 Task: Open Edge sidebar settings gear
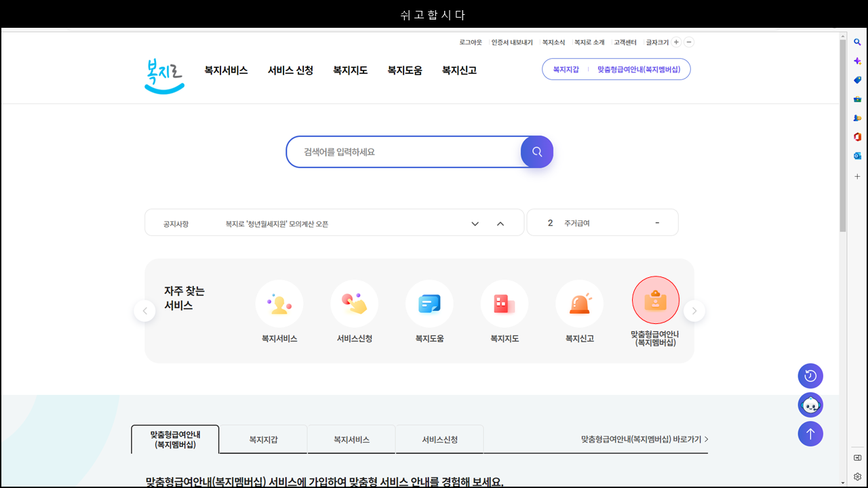[x=857, y=476]
